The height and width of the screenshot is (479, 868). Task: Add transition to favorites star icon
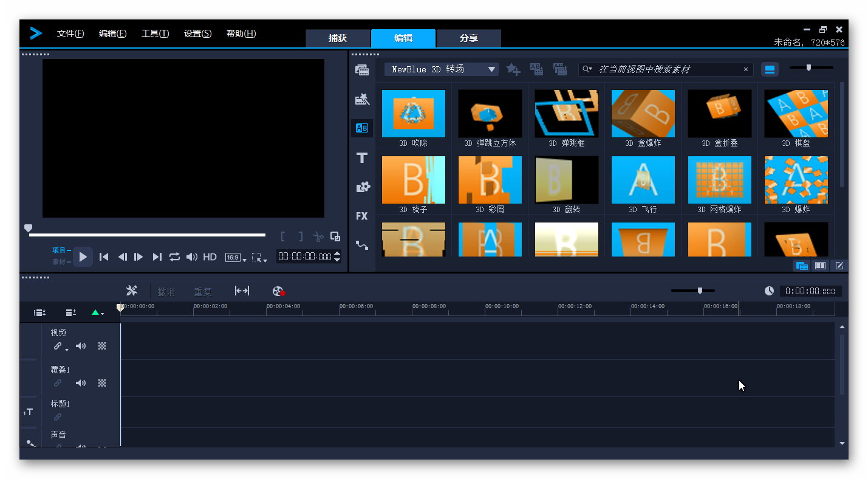tap(513, 69)
